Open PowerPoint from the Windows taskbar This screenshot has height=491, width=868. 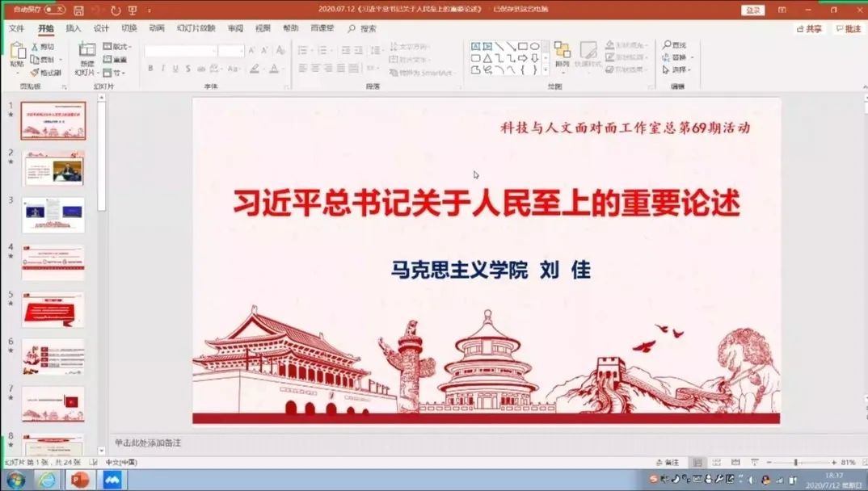pos(80,480)
